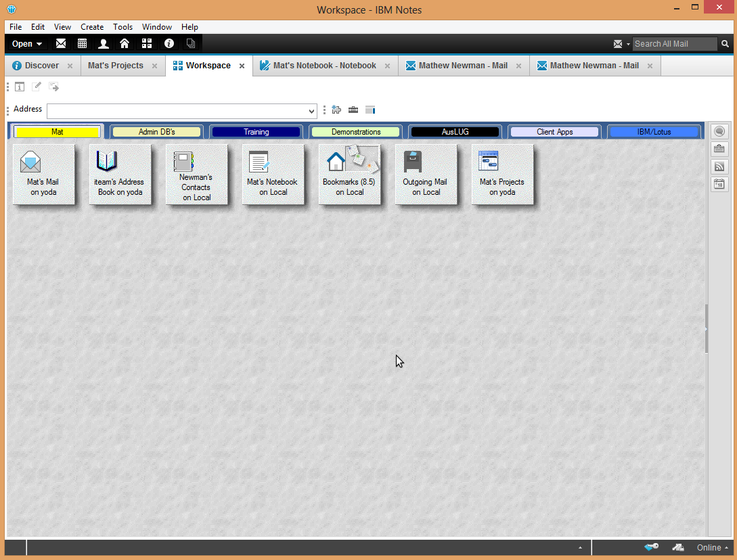The height and width of the screenshot is (560, 737).
Task: Close the Discover tab
Action: coord(70,66)
